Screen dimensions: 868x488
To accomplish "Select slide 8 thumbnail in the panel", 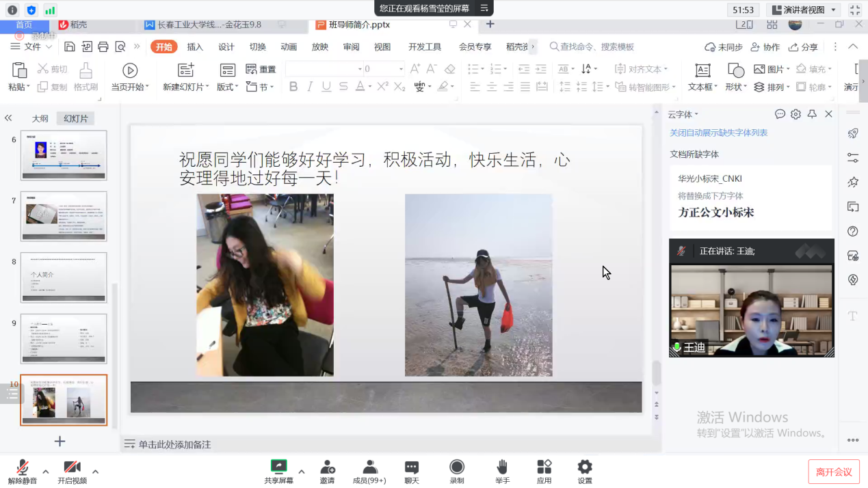I will 64,277.
